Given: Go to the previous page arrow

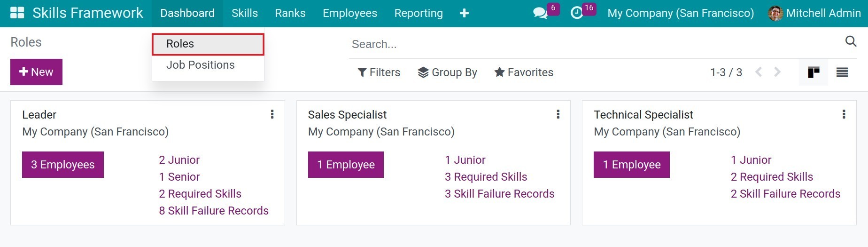Looking at the screenshot, I should point(759,72).
